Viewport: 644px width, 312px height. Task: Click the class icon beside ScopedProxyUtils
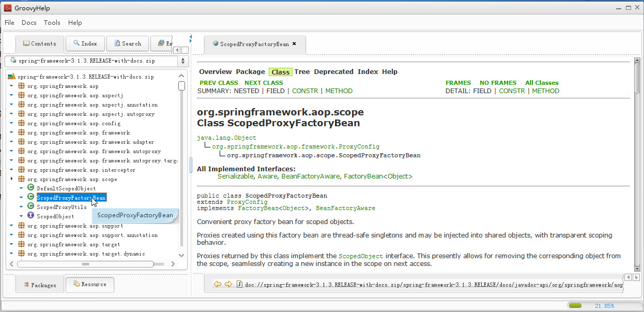(x=30, y=207)
